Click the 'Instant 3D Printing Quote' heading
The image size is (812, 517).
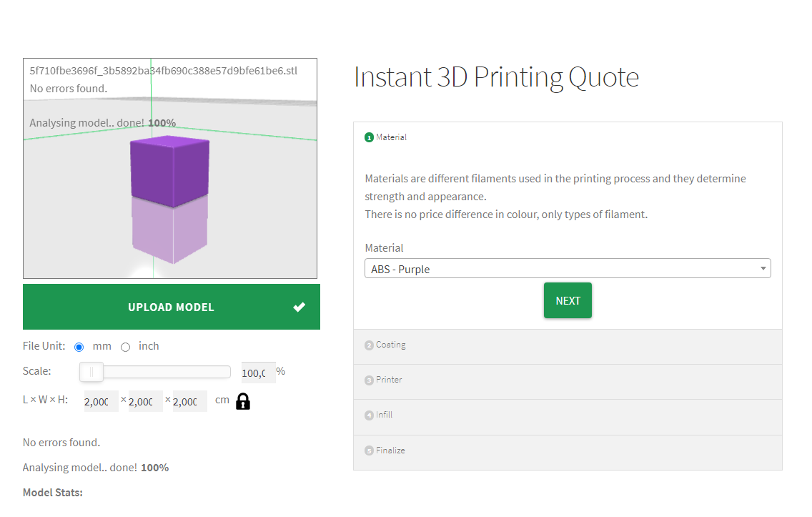click(496, 77)
